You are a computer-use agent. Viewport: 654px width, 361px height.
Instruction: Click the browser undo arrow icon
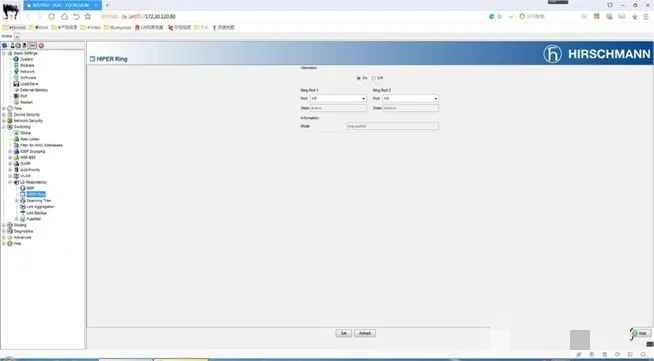tap(76, 16)
